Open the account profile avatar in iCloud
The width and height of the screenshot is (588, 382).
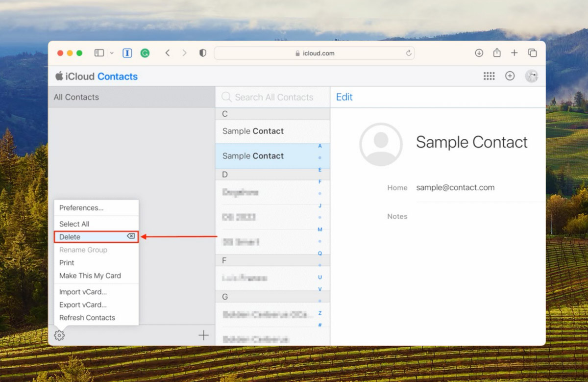[532, 76]
